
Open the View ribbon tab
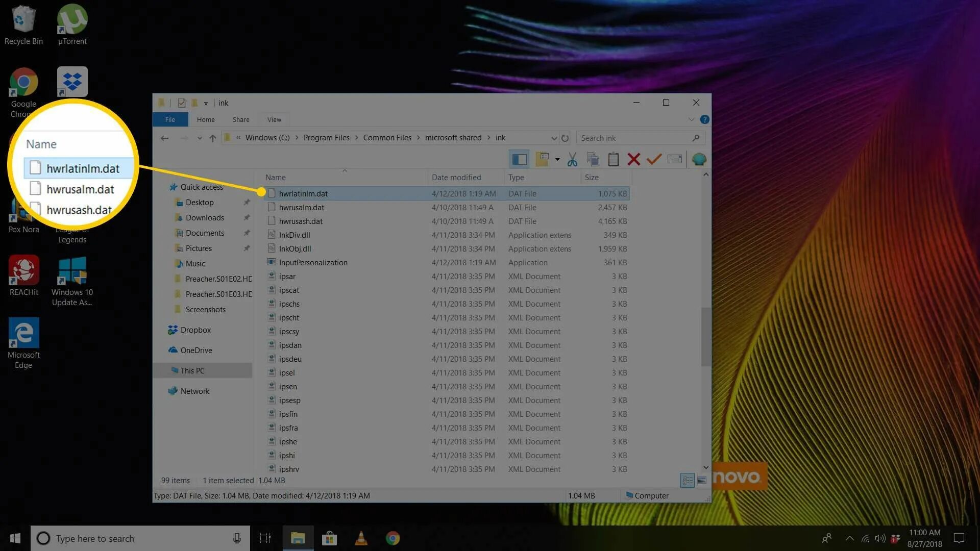274,119
